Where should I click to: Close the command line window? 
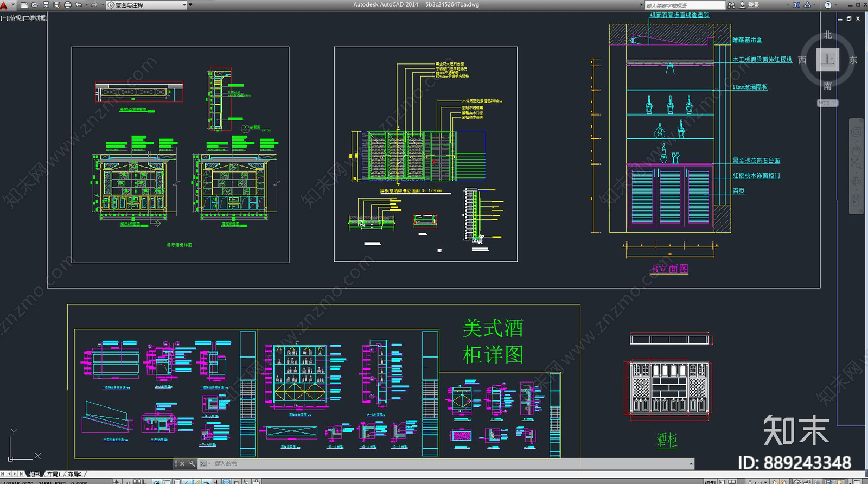click(182, 464)
